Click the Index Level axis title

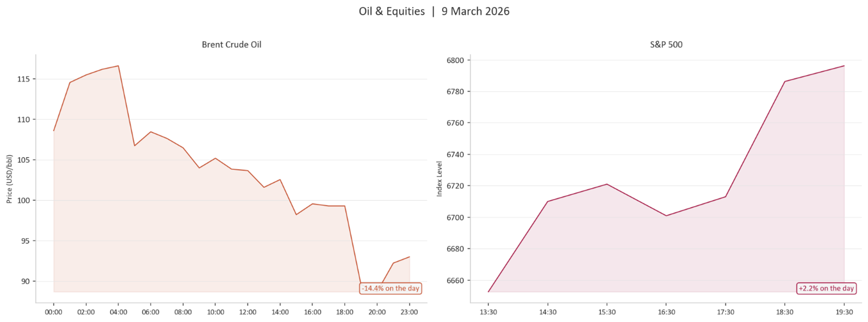[439, 179]
